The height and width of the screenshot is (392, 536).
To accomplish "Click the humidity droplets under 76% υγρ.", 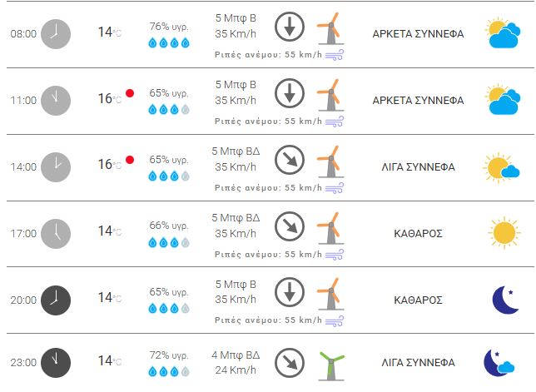I will (x=169, y=42).
